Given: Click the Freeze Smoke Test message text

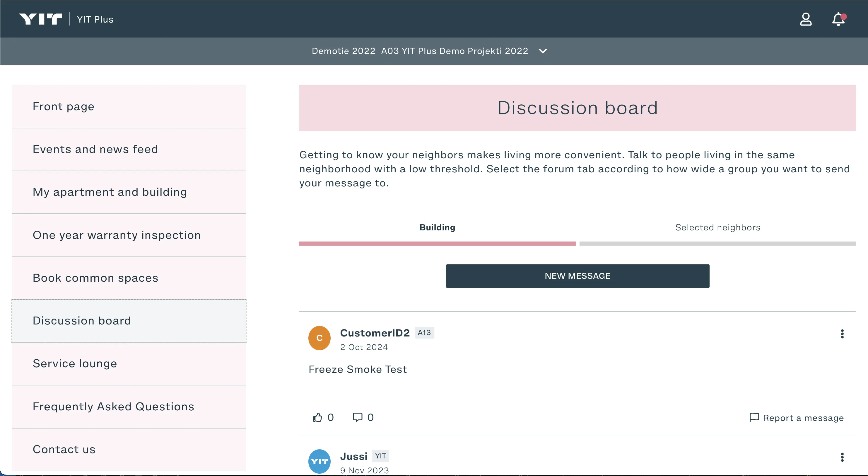Looking at the screenshot, I should pos(358,369).
